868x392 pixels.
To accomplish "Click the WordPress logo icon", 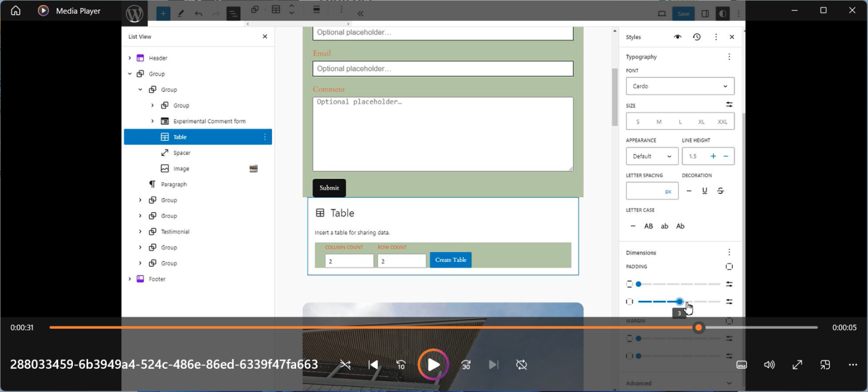I will click(134, 14).
